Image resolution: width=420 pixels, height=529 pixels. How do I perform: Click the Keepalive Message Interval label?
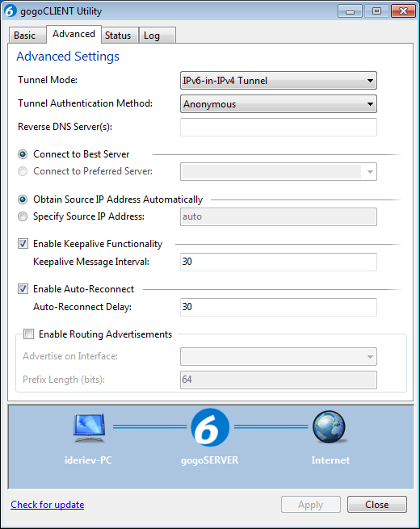tap(91, 262)
